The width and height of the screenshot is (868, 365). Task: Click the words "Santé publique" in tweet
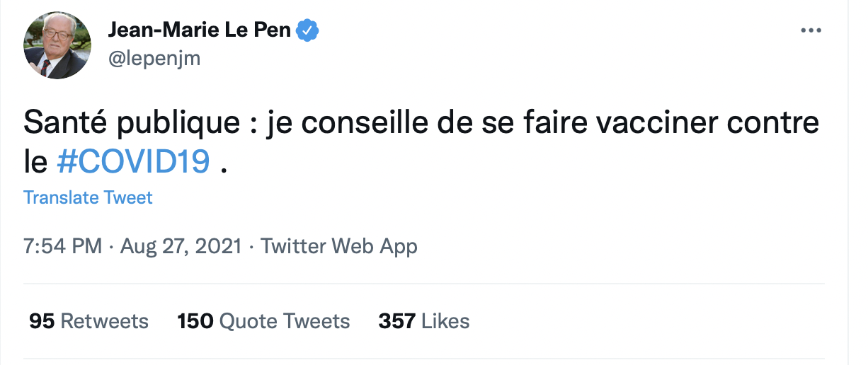pyautogui.click(x=131, y=124)
